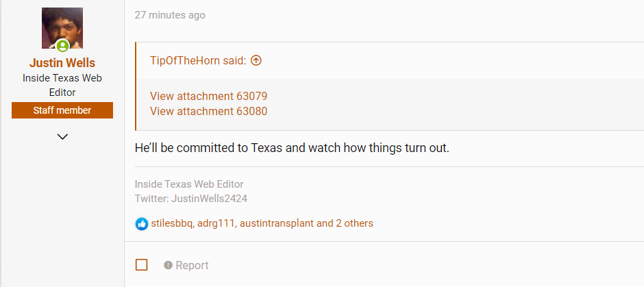Open View attachment 63079
The width and height of the screenshot is (644, 287).
click(208, 96)
